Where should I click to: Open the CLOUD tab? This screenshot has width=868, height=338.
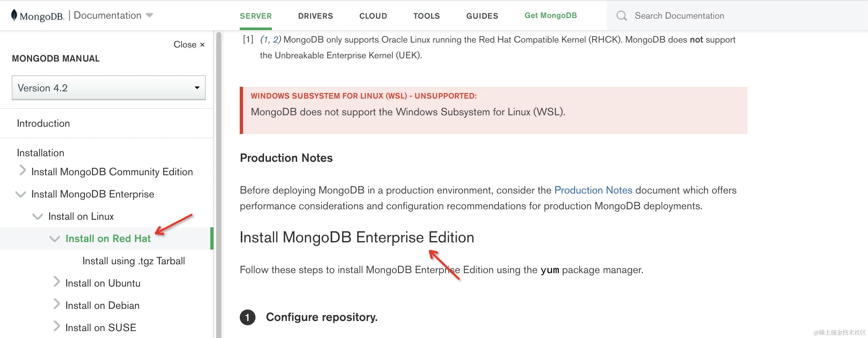[373, 16]
